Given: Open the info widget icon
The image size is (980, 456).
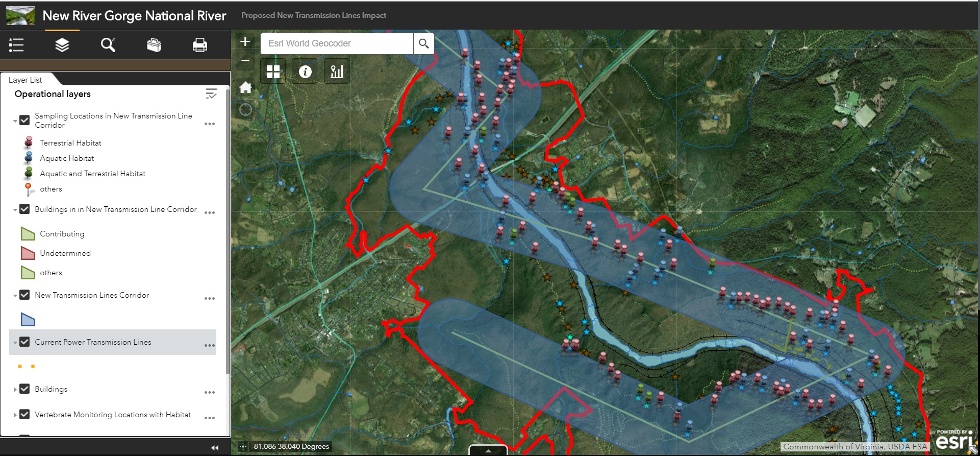Looking at the screenshot, I should [305, 71].
